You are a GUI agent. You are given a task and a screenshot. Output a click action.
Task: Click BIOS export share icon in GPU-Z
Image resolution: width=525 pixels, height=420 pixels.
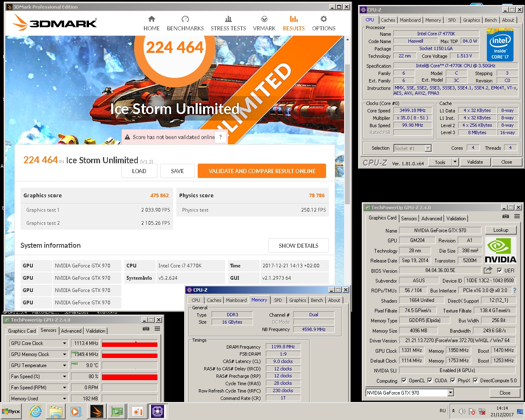(488, 270)
